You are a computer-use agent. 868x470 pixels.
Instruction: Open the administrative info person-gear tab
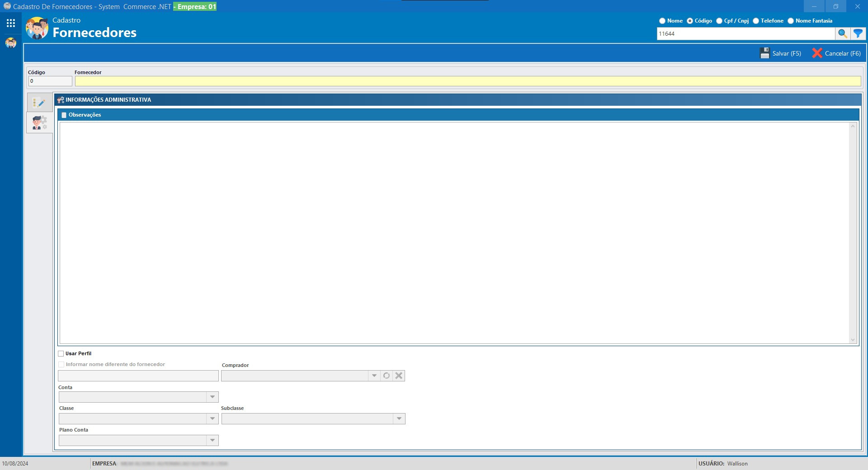point(39,122)
